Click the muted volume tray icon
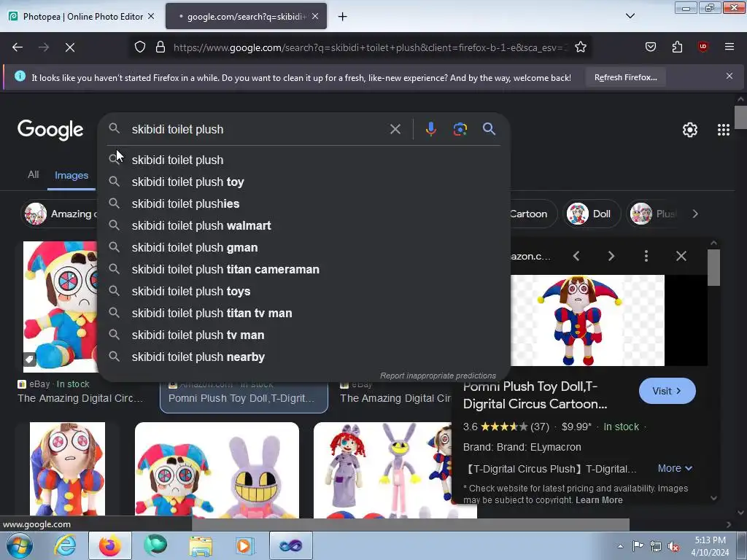Viewport: 747px width, 560px height. pos(673,546)
